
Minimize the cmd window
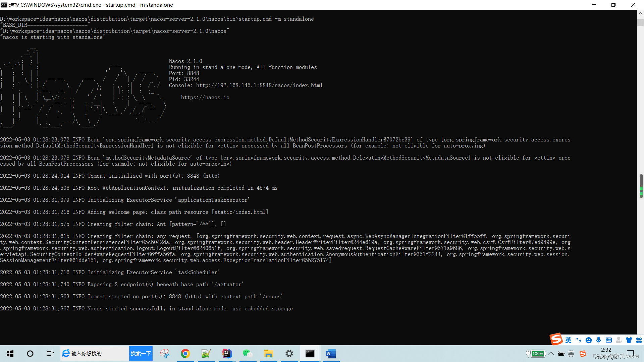(x=594, y=5)
